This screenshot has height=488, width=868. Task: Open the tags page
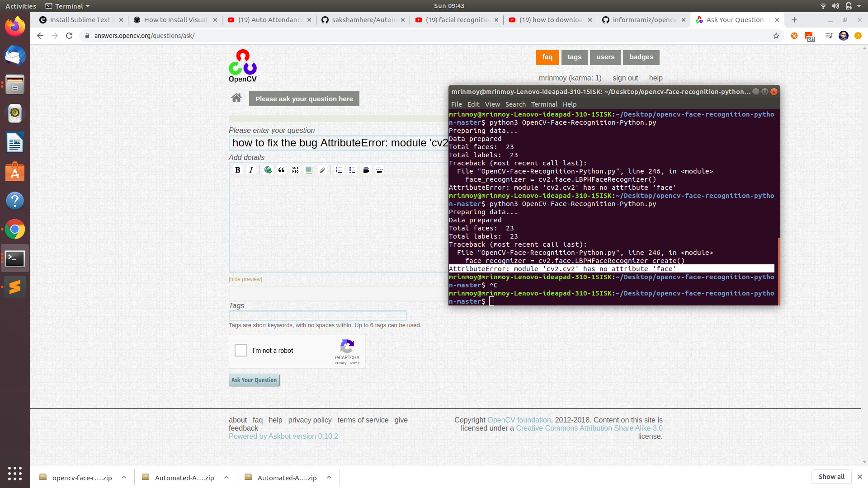[575, 57]
